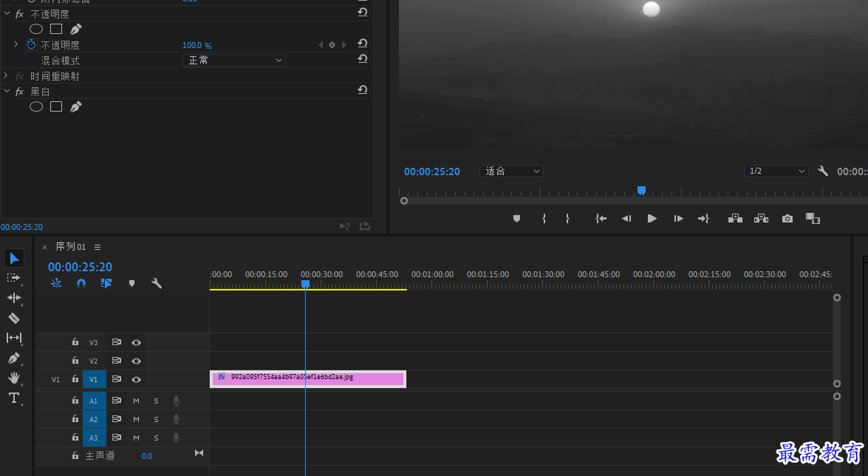The height and width of the screenshot is (476, 868).
Task: Play the program monitor
Action: coord(652,219)
